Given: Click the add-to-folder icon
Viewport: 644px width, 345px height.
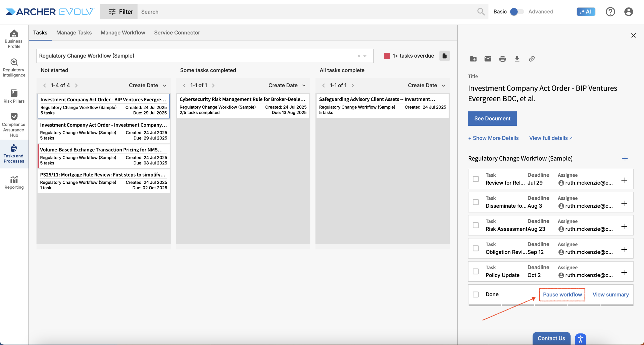Looking at the screenshot, I should pos(473,59).
